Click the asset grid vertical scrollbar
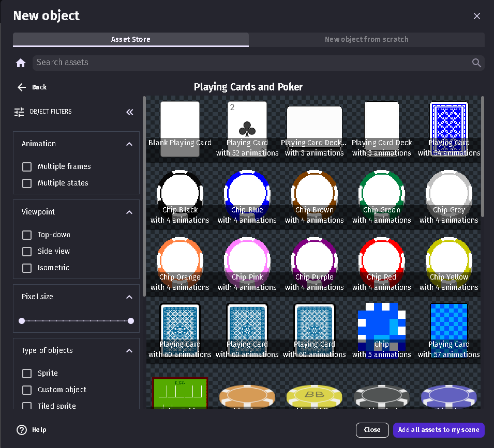Screen dimensions: 494x448 tap(482, 157)
